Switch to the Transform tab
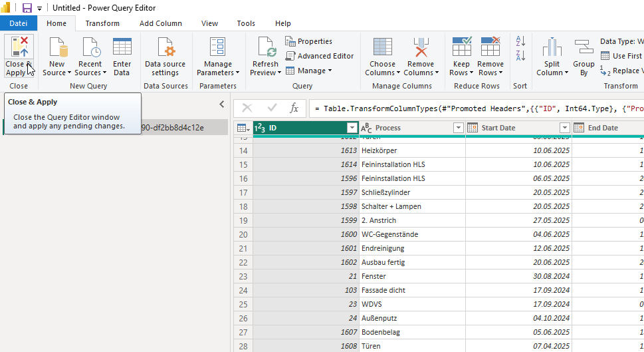 coord(102,23)
